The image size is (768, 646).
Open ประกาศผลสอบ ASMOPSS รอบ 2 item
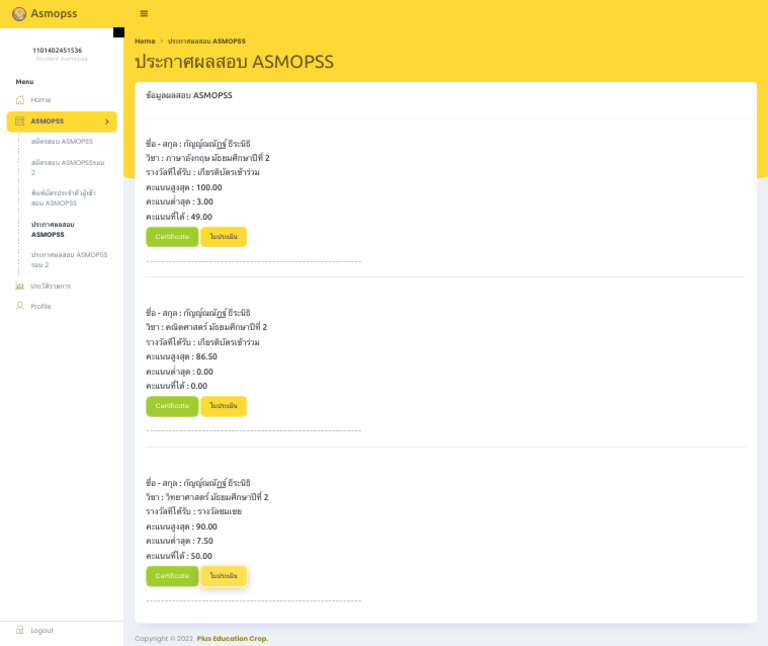69,260
